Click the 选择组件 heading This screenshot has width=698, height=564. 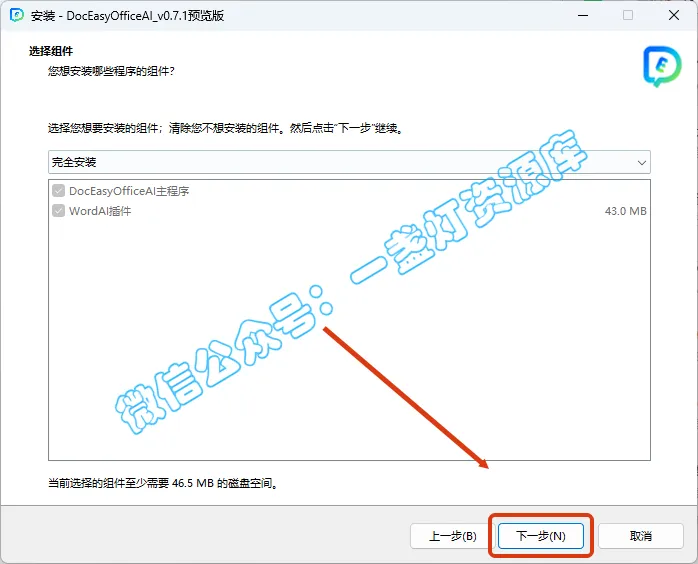(x=51, y=51)
